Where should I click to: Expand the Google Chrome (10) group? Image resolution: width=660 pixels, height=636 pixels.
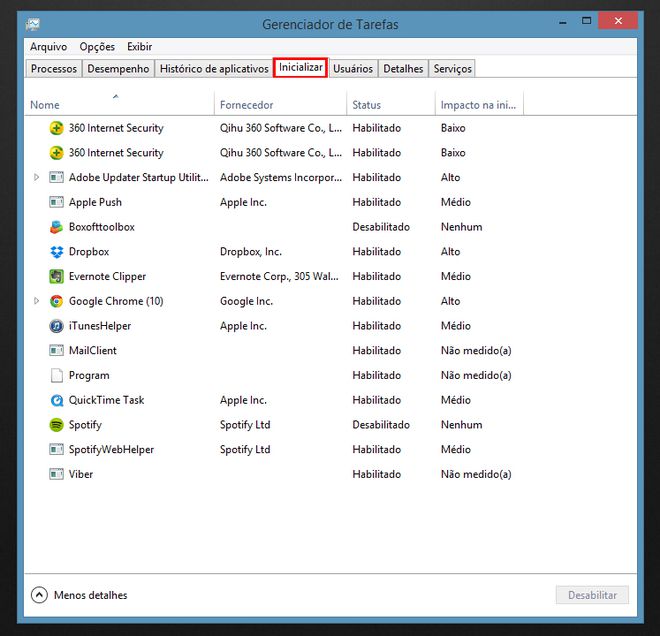point(37,301)
